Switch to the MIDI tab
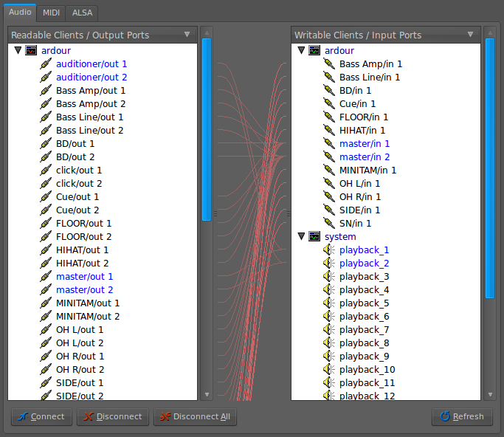504x437 pixels. coord(51,13)
